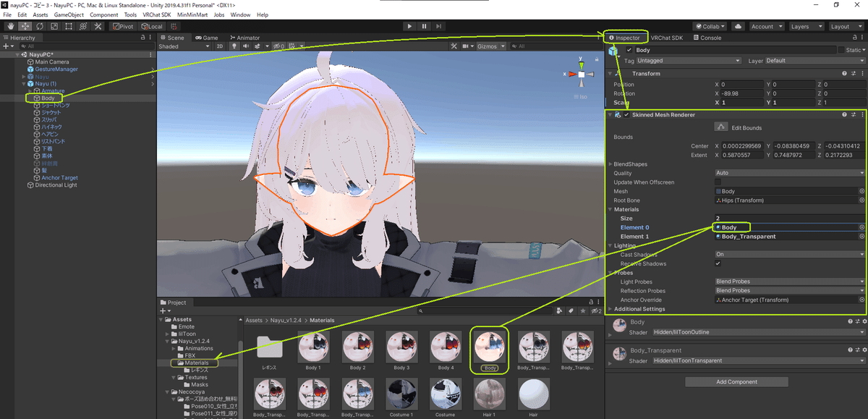The width and height of the screenshot is (868, 419).
Task: Lock the Hierarchy panel
Action: click(x=145, y=38)
